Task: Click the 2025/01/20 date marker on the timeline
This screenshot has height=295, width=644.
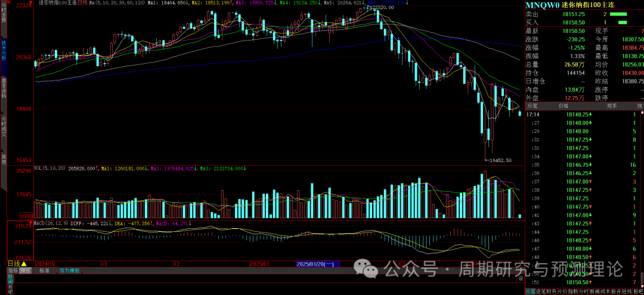Action: (x=318, y=263)
